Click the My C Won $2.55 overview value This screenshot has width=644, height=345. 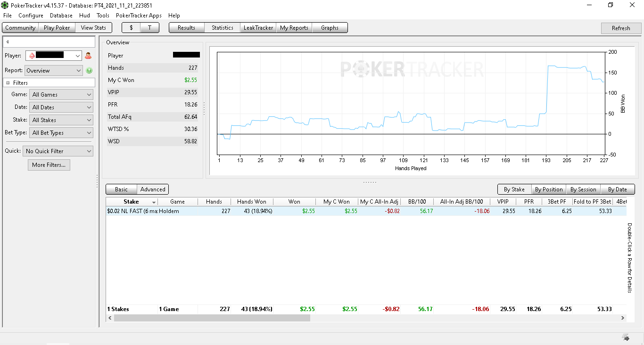(x=191, y=80)
